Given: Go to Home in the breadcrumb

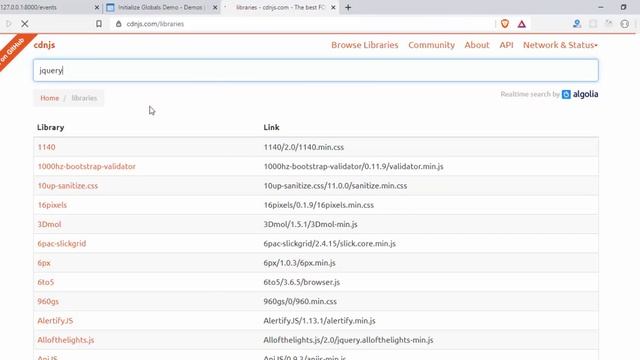Looking at the screenshot, I should pos(49,98).
